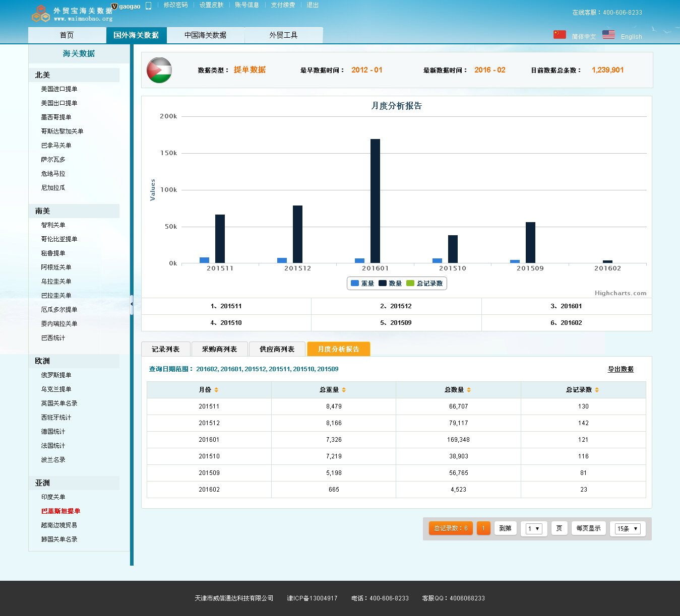Open 印度关单 in sidebar

[x=53, y=497]
